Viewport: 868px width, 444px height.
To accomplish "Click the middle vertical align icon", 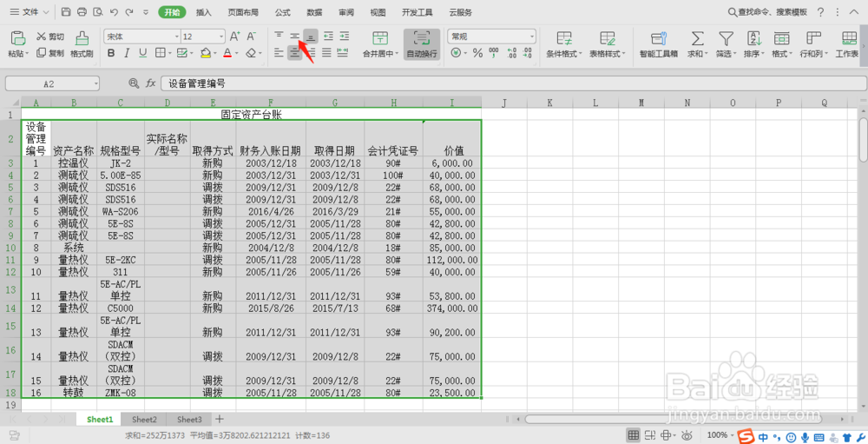I will click(x=294, y=36).
